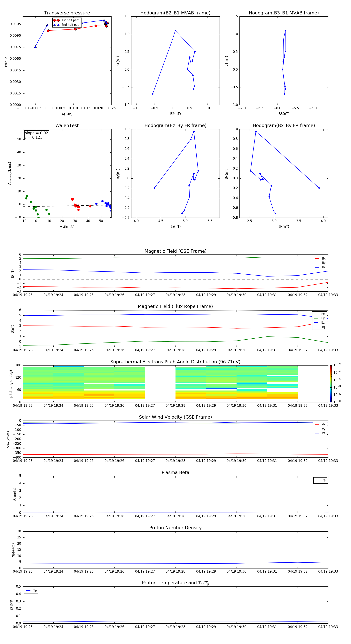Click the Suprathermal Electrons Pitch Angle Distribution title
351x644 pixels.
(x=175, y=362)
